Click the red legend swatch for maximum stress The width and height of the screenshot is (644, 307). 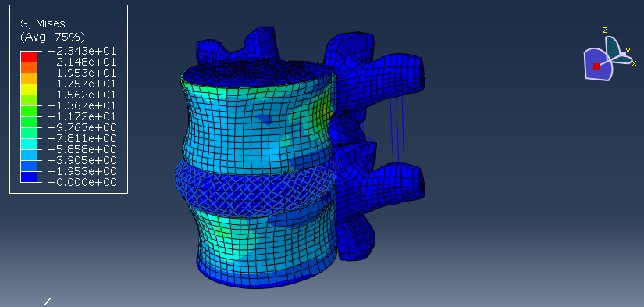(x=29, y=56)
